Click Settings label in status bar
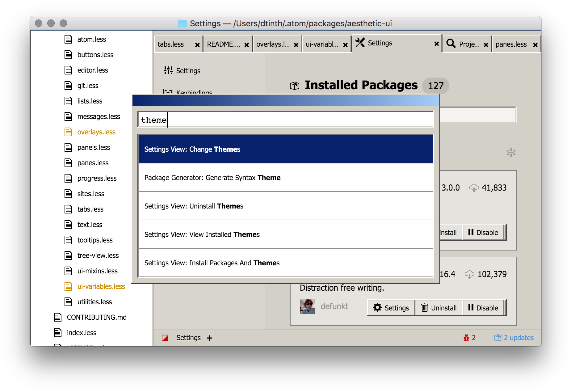 tap(188, 338)
